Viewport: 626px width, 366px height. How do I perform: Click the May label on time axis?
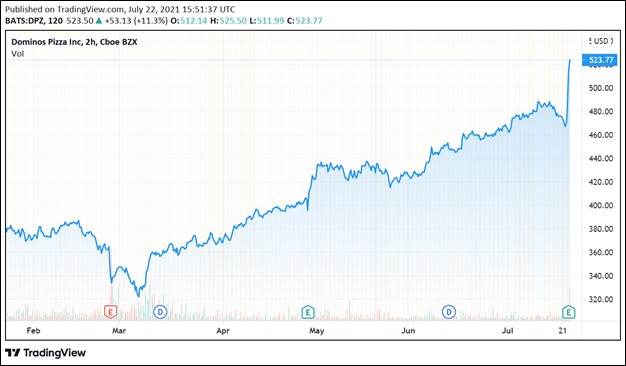click(x=317, y=331)
